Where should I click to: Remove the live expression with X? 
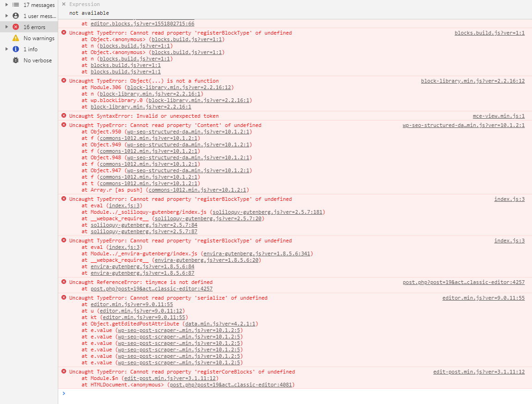[64, 4]
